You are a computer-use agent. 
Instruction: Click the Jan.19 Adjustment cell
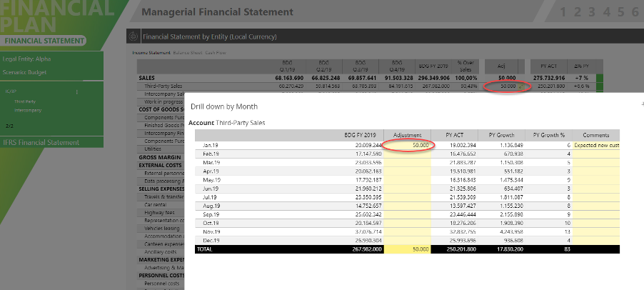(x=408, y=144)
